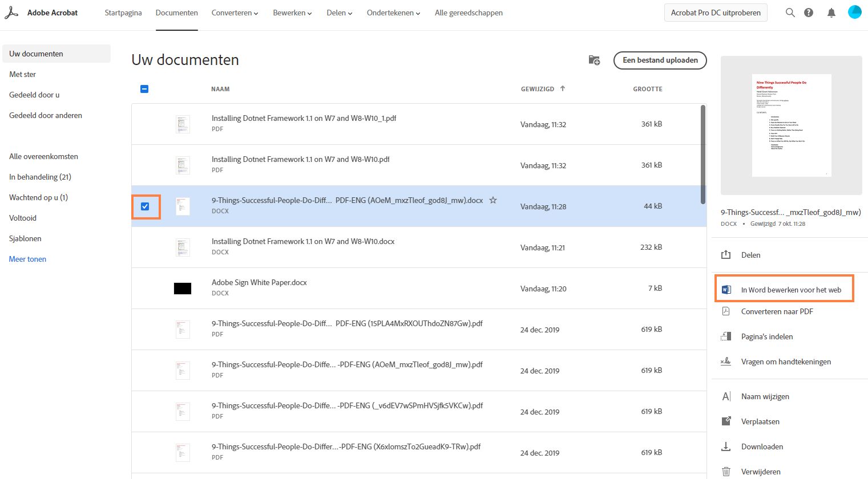Screen dimensions: 868x479
Task: Click the Verplaatsen move icon
Action: (726, 421)
